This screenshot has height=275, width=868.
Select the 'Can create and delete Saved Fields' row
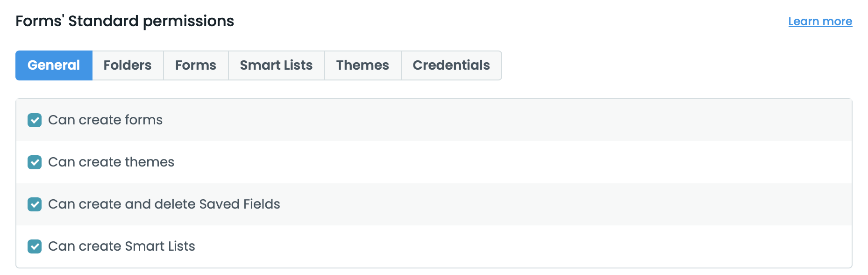[164, 204]
